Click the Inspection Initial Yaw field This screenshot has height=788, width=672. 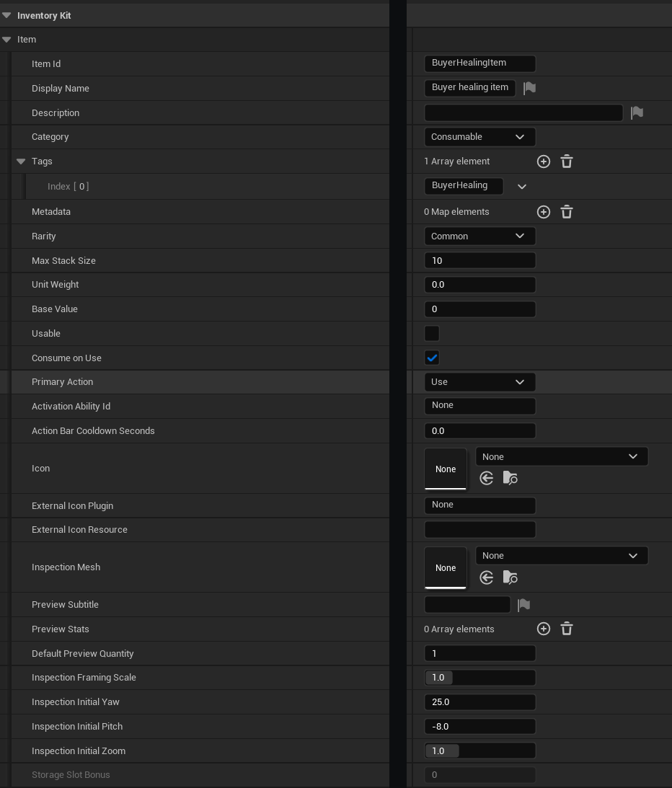click(x=479, y=702)
